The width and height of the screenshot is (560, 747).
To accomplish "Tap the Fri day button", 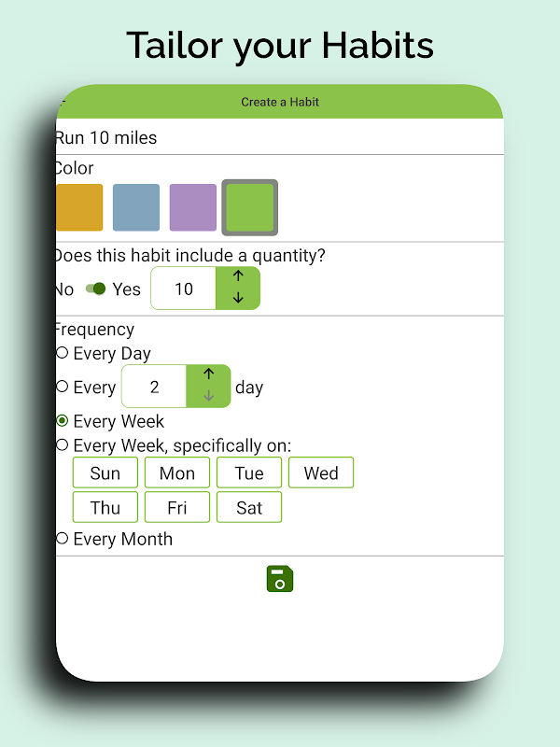I will 177,507.
